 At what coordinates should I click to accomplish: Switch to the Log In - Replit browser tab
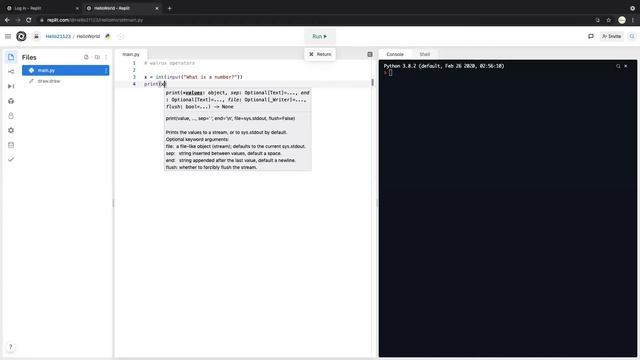(42, 8)
